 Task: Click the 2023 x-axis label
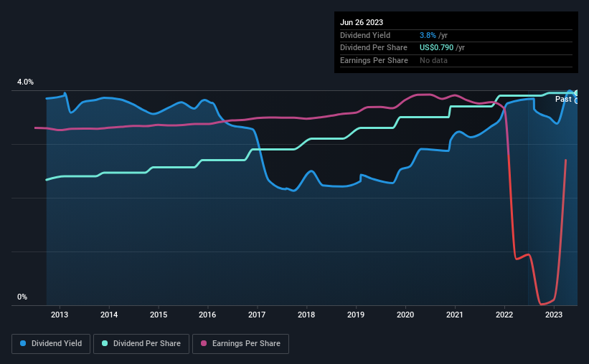(x=554, y=315)
